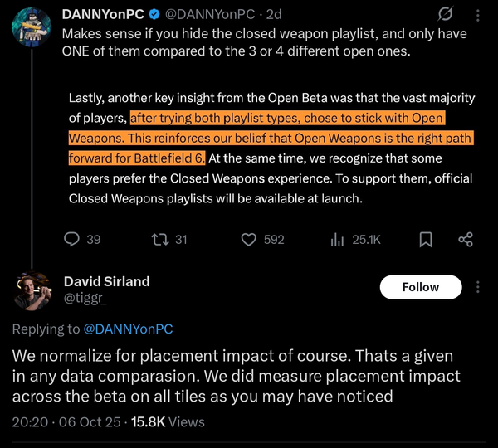Like the tweet with heart icon
This screenshot has height=448, width=498.
(248, 239)
